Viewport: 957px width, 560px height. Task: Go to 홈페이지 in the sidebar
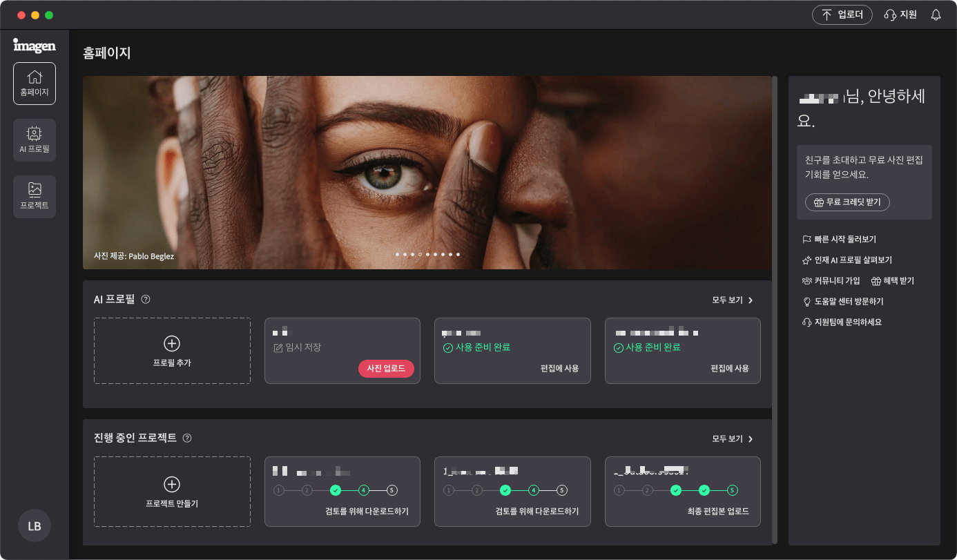(35, 84)
